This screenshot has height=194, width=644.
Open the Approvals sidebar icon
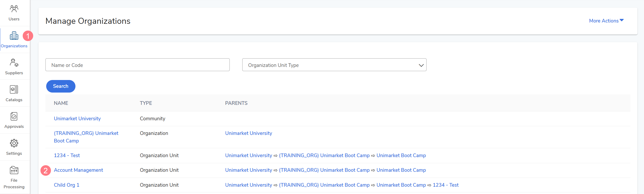pos(14,116)
